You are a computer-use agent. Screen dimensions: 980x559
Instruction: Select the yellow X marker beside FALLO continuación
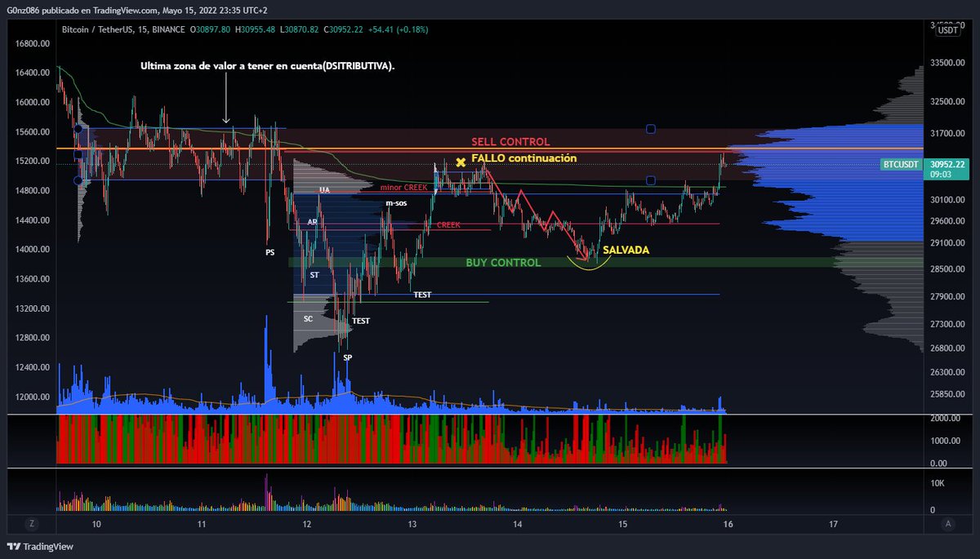(461, 162)
